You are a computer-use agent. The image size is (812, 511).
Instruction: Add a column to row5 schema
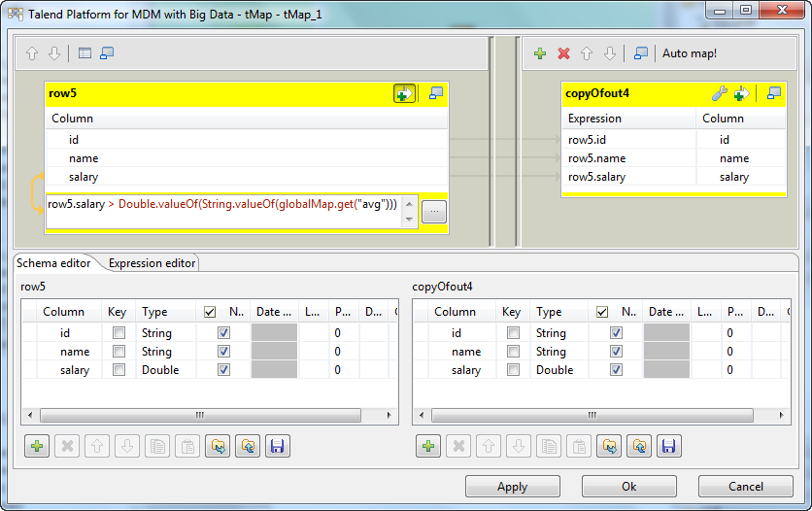point(37,446)
